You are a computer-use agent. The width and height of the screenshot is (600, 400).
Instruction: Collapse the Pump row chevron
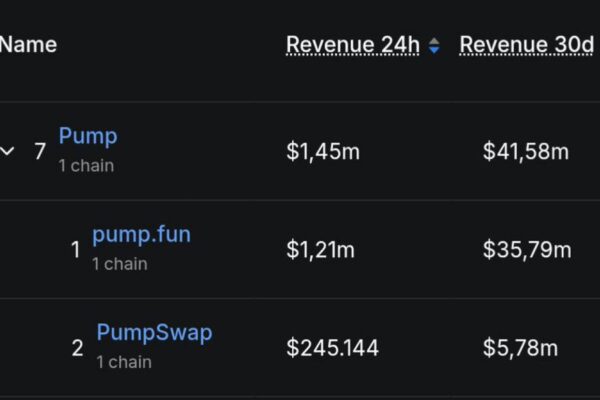pyautogui.click(x=8, y=152)
